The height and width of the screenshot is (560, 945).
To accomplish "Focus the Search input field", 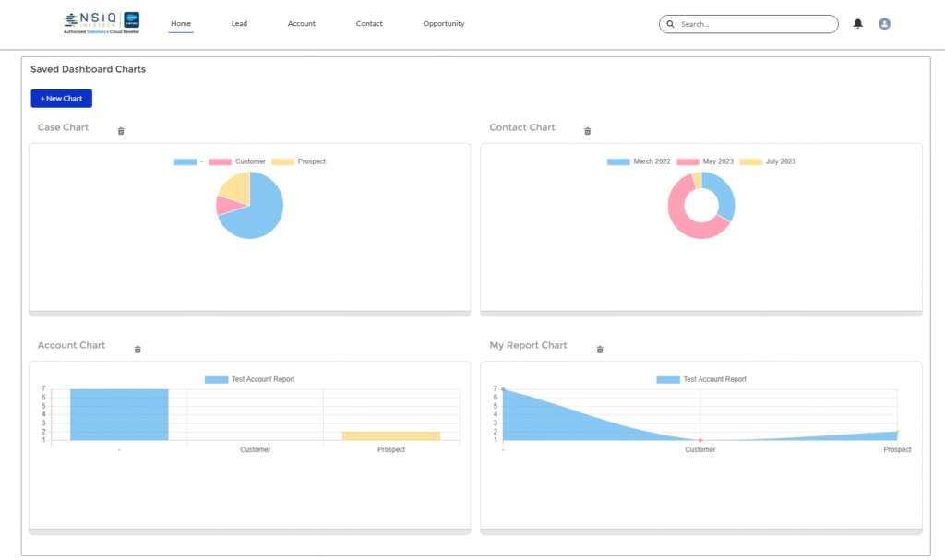I will coord(752,24).
